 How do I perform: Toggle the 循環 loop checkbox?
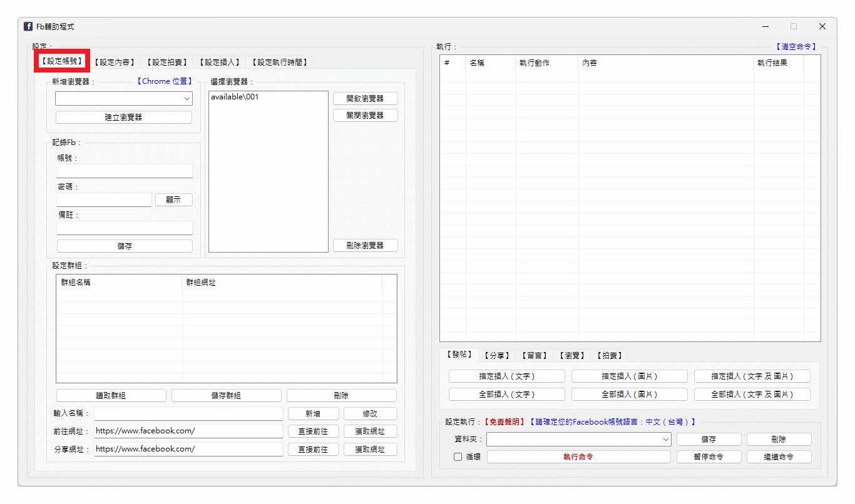pyautogui.click(x=458, y=457)
